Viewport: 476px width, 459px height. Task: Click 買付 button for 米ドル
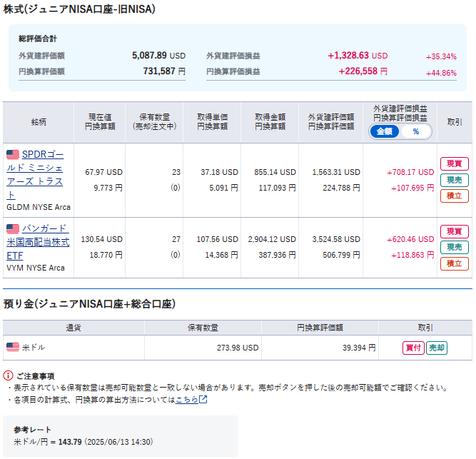tap(413, 348)
